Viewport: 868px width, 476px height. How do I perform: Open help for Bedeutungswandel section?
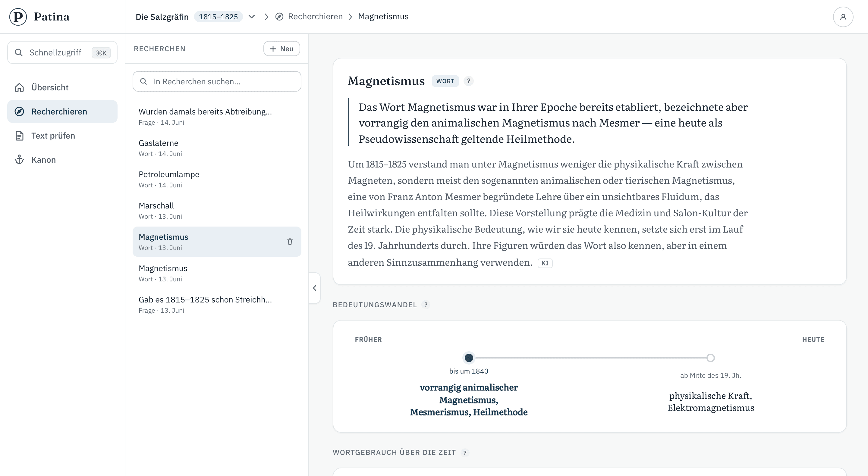tap(426, 305)
